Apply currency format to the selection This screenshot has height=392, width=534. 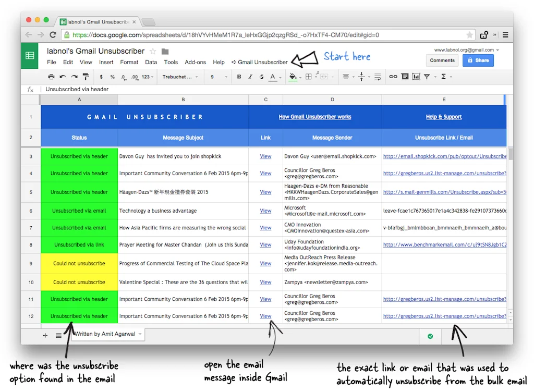coord(102,76)
